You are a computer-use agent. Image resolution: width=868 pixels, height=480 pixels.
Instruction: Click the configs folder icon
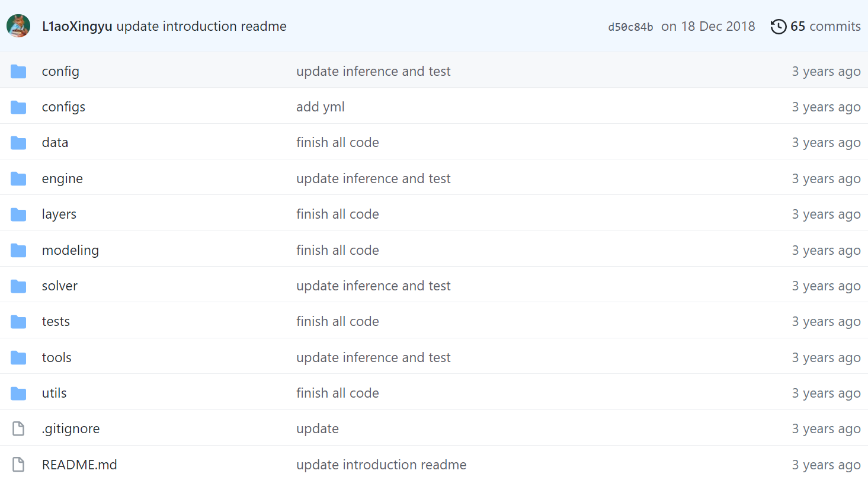(18, 107)
